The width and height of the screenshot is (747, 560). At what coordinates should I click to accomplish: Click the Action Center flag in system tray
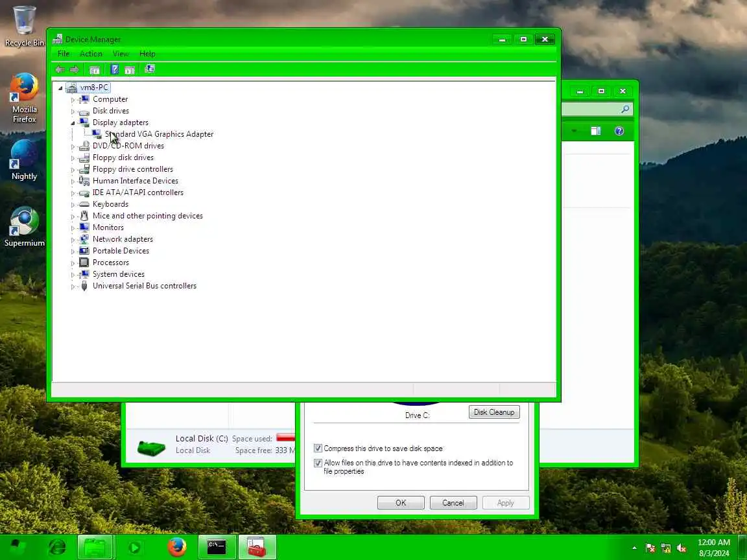[x=650, y=548]
